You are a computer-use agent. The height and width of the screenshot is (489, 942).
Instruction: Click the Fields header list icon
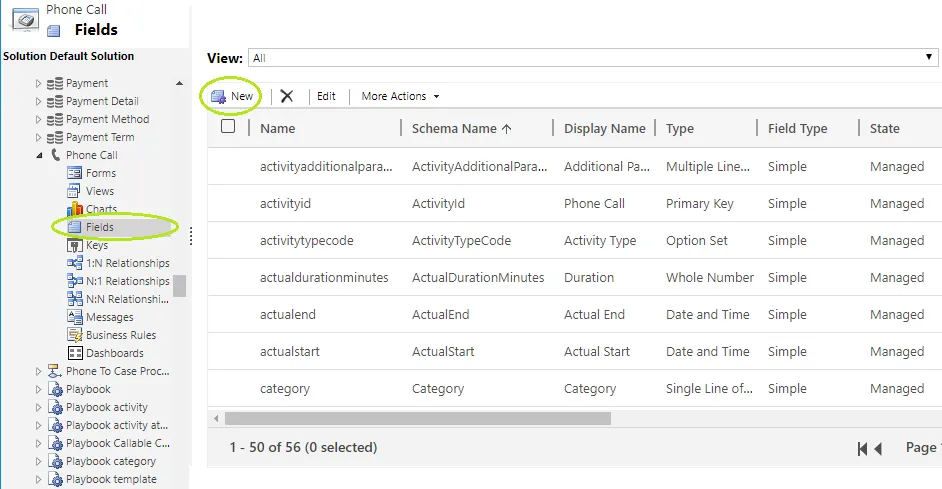click(53, 31)
